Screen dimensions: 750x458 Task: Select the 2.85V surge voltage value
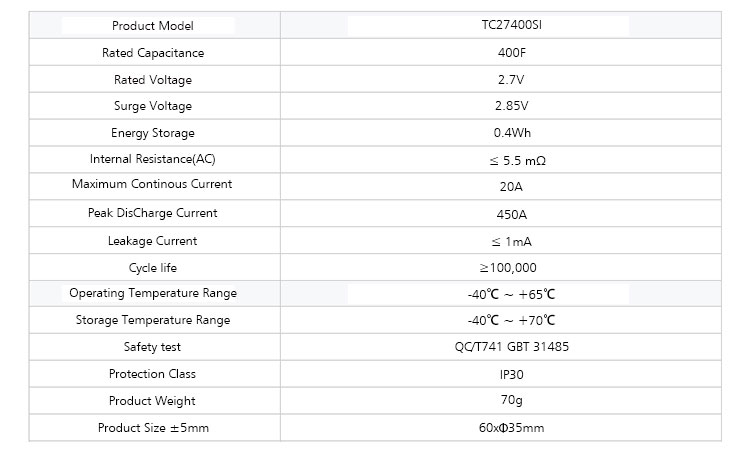coord(511,106)
